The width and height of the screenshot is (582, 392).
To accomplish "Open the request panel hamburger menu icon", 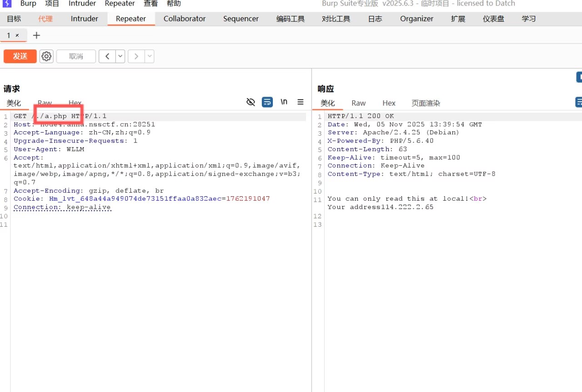I will coord(301,102).
